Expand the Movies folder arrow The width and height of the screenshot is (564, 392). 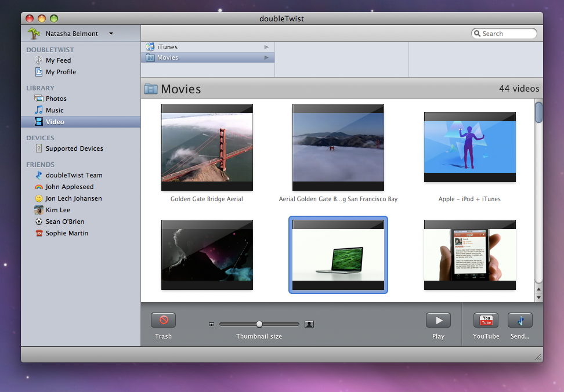(266, 57)
